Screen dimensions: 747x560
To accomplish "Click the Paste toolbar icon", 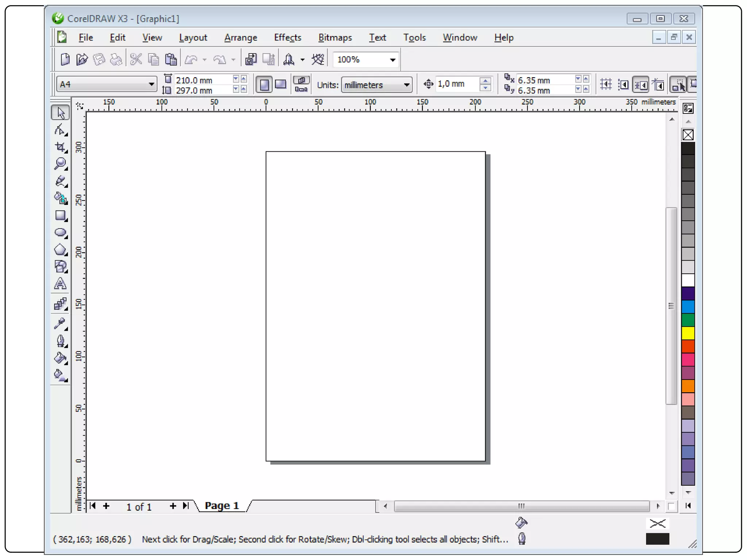I will [171, 59].
